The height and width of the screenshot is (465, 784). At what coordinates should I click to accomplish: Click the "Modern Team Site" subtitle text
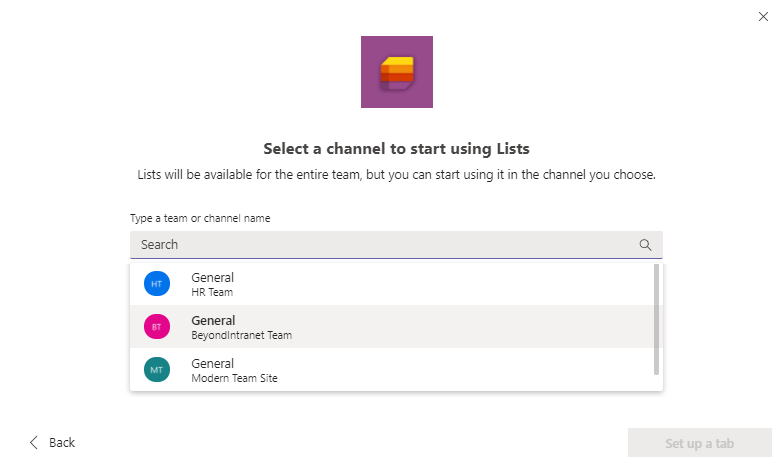234,379
